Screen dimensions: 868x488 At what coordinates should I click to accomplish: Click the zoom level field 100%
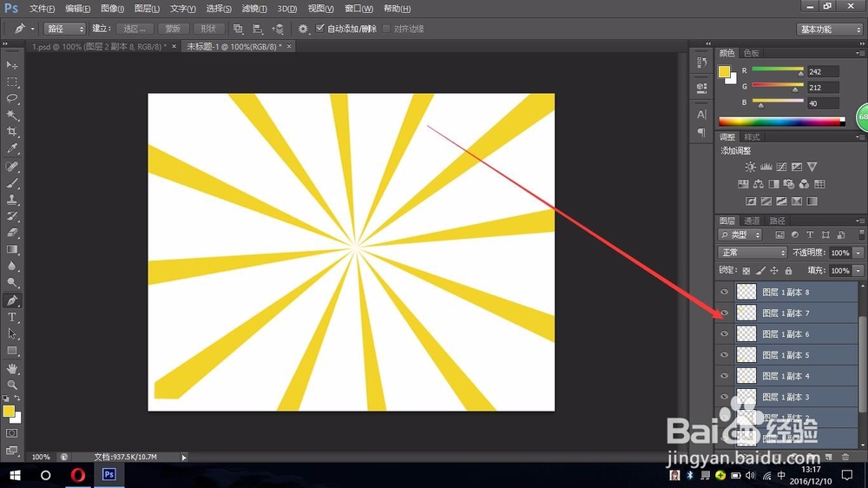(41, 457)
